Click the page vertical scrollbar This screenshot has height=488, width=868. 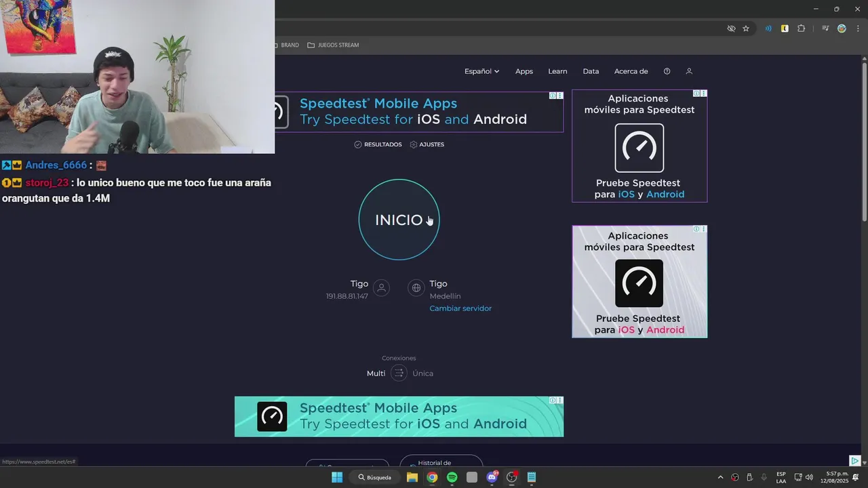[x=864, y=141]
